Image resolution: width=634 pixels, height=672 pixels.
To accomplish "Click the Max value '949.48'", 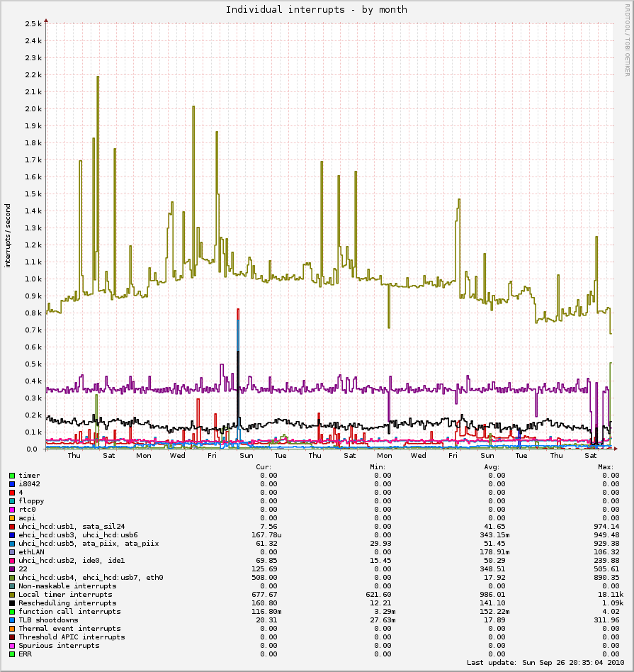I will pyautogui.click(x=606, y=535).
